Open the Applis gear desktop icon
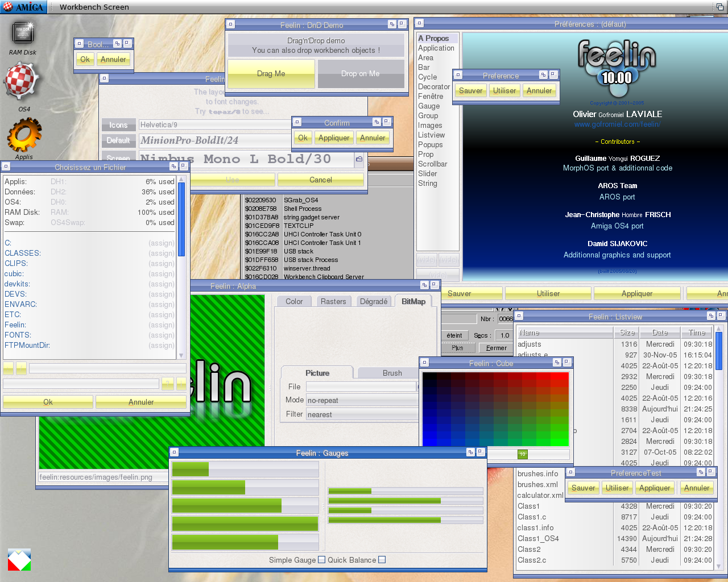This screenshot has width=728, height=582. tap(24, 135)
